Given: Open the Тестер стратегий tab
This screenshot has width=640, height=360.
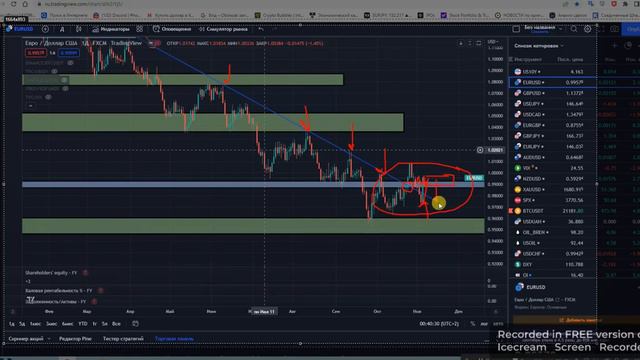Looking at the screenshot, I should pos(123,339).
